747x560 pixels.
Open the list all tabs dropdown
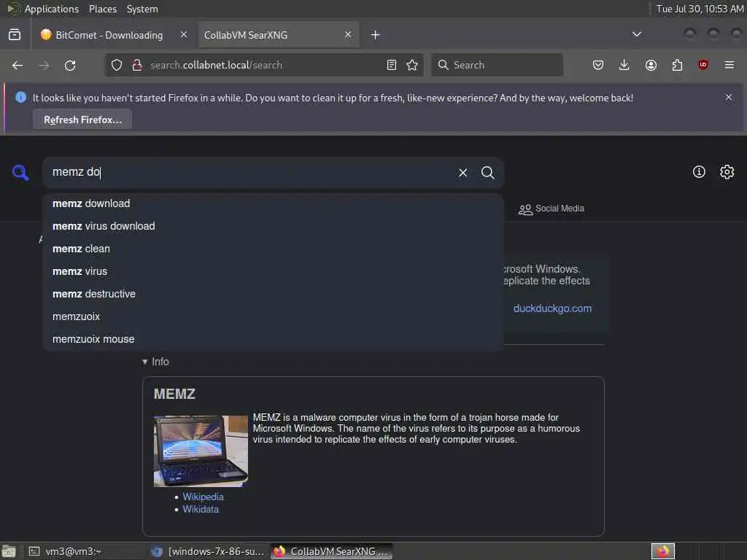(x=636, y=34)
